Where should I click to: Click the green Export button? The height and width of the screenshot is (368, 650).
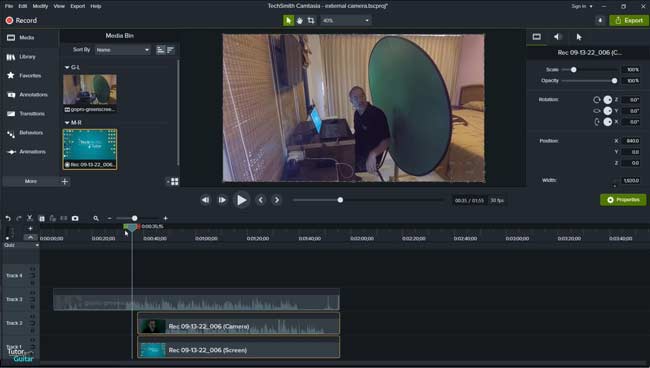629,20
